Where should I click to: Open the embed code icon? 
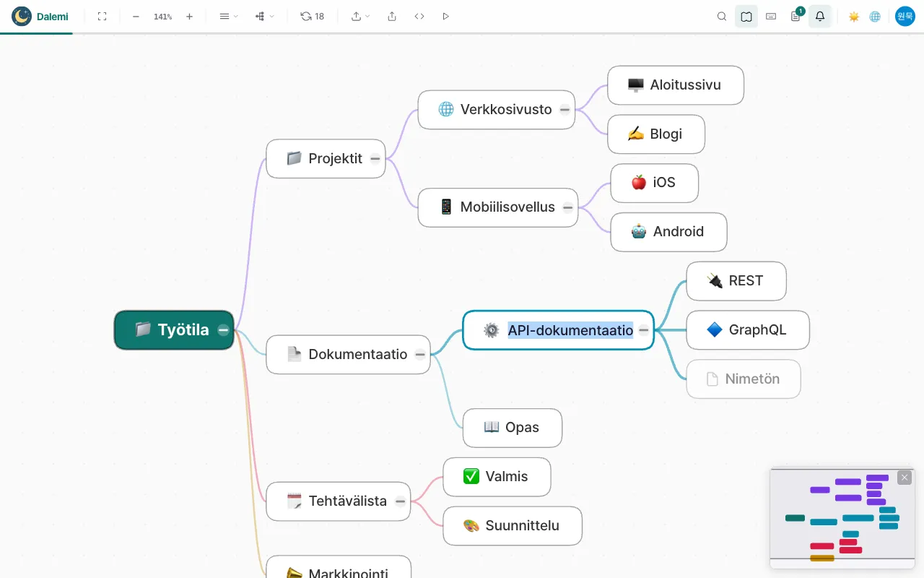pyautogui.click(x=419, y=16)
